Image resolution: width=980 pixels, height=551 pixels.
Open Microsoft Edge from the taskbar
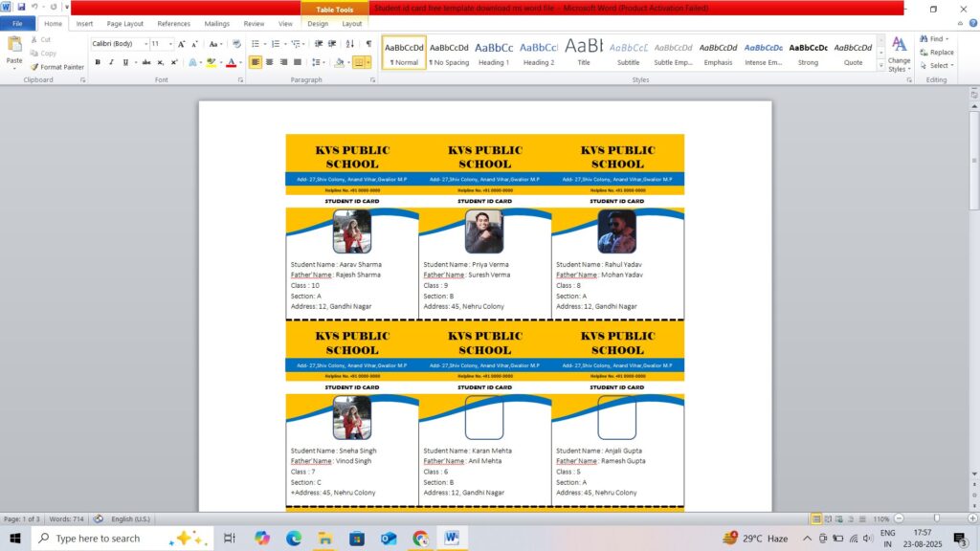(x=294, y=539)
